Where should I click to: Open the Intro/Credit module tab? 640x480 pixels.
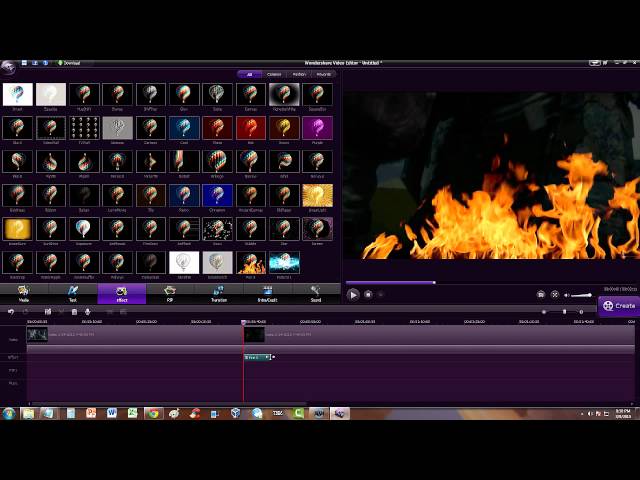tap(267, 294)
